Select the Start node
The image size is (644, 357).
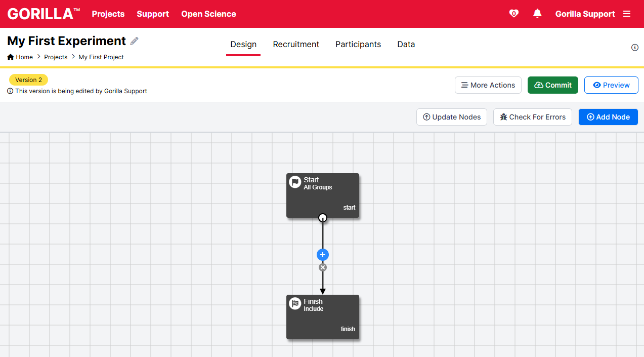pyautogui.click(x=323, y=195)
